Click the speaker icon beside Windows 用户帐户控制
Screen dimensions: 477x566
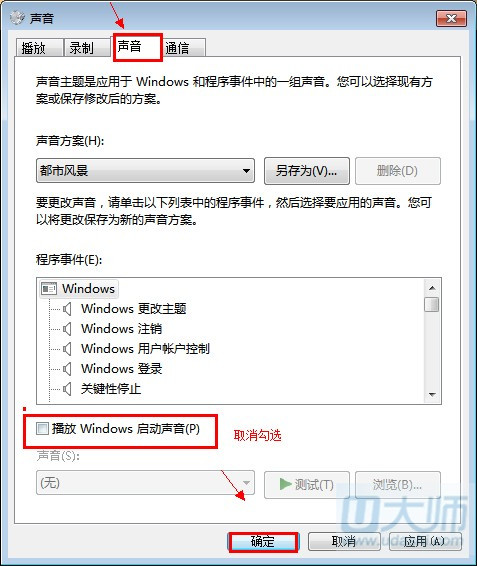[x=67, y=349]
